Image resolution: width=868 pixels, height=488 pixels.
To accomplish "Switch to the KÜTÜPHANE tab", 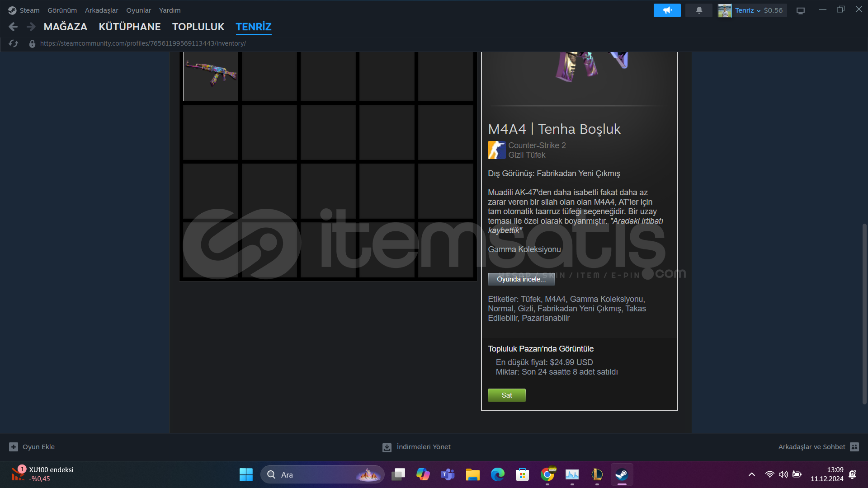I will click(x=129, y=27).
